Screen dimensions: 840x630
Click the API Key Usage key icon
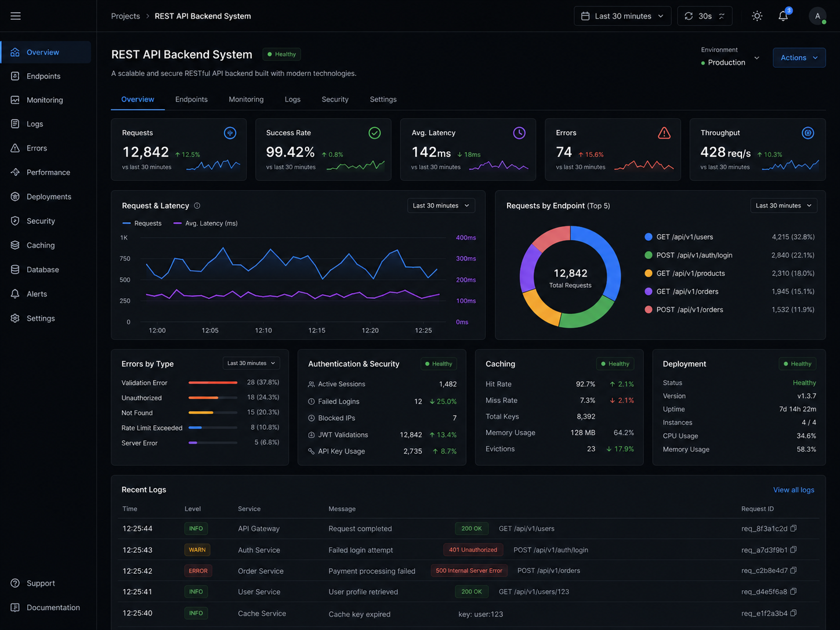coord(312,451)
